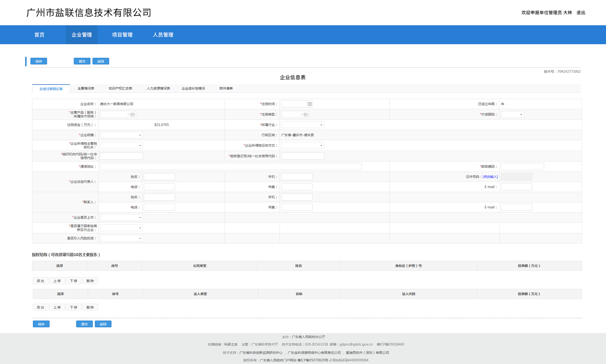The image size is (606, 364).
Task: Open 项目管理 navigation menu
Action: [x=122, y=35]
